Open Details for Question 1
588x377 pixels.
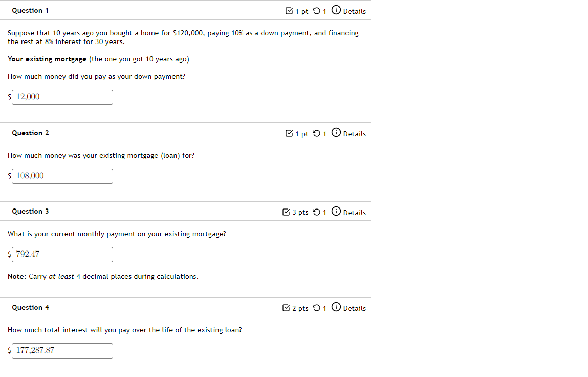[355, 11]
